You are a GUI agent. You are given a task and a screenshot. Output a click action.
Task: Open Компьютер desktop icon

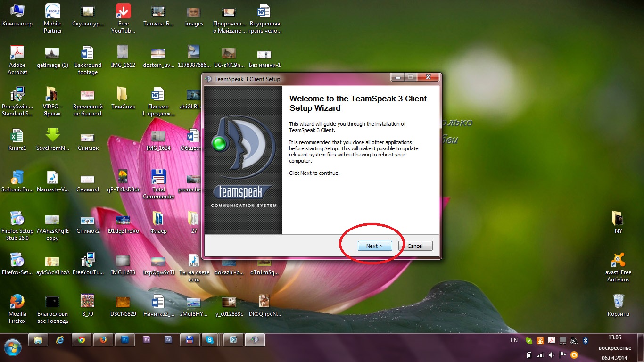[17, 16]
